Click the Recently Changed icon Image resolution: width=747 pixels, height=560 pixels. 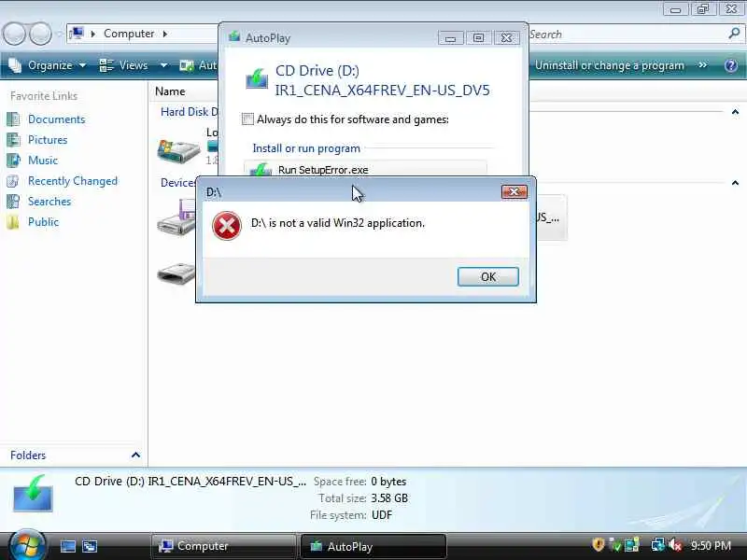[13, 181]
